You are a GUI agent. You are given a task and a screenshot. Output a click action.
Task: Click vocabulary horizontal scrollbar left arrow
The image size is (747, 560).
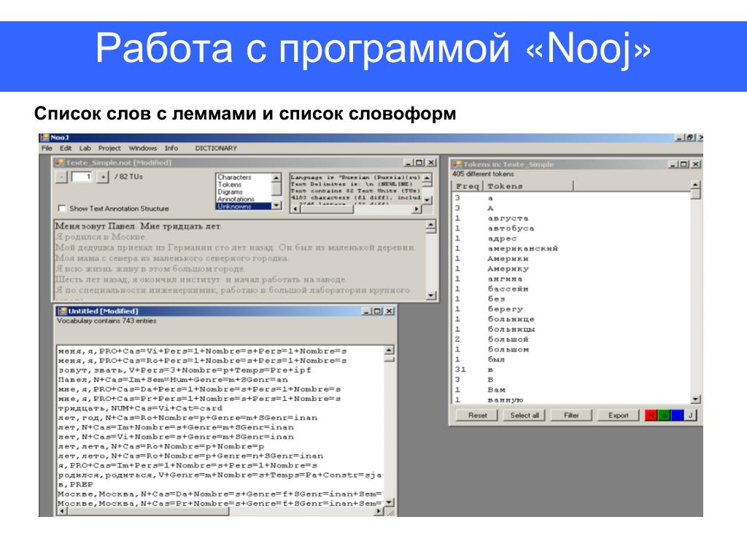[62, 511]
